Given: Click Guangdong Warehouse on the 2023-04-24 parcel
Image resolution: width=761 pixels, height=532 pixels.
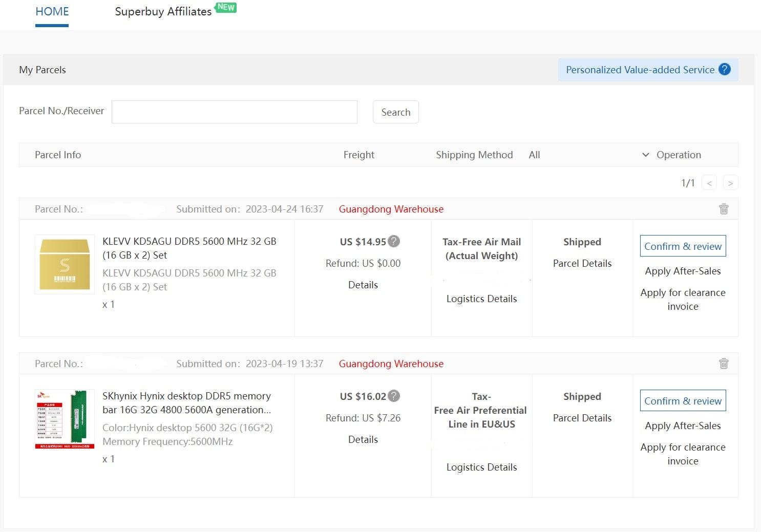Looking at the screenshot, I should (391, 209).
